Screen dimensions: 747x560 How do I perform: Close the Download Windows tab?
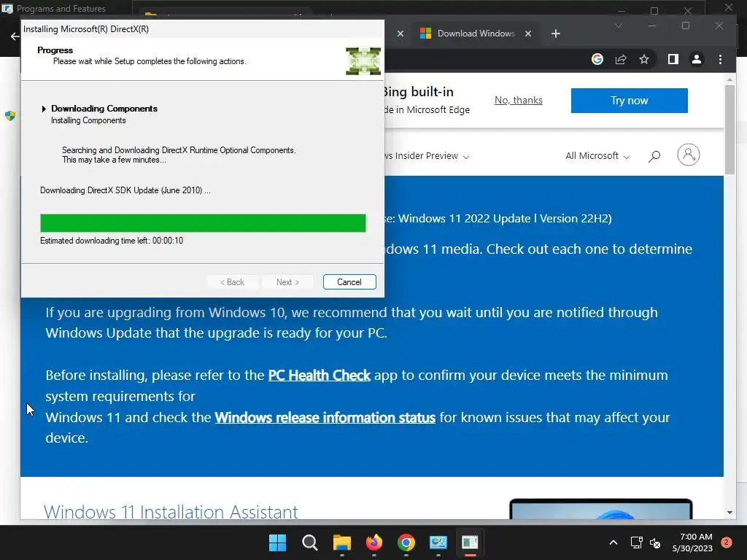[x=528, y=34]
